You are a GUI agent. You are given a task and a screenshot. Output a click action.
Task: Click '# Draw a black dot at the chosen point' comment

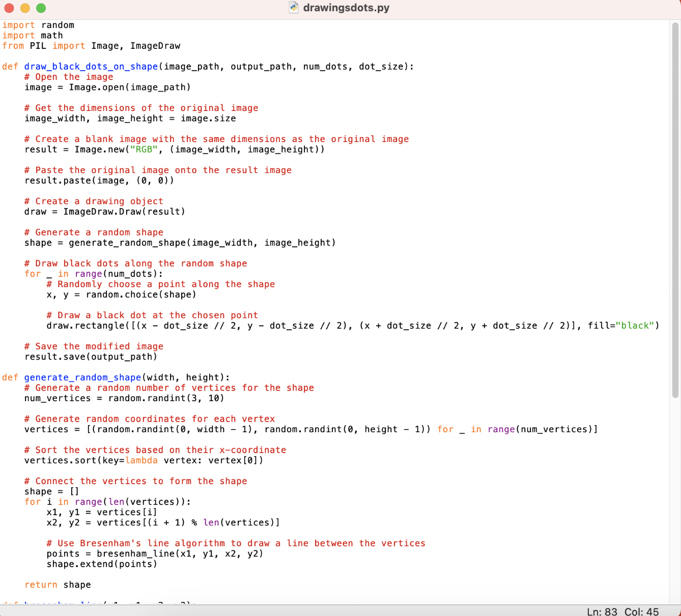click(153, 315)
